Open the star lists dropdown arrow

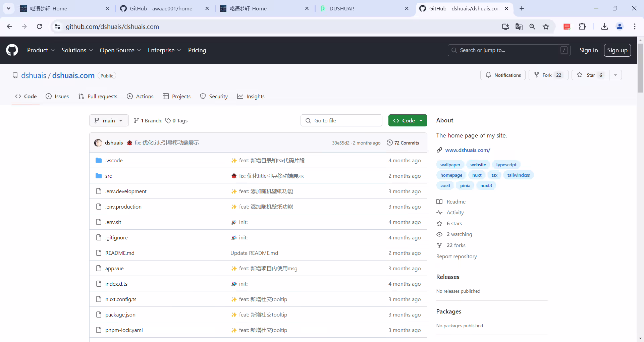click(615, 75)
